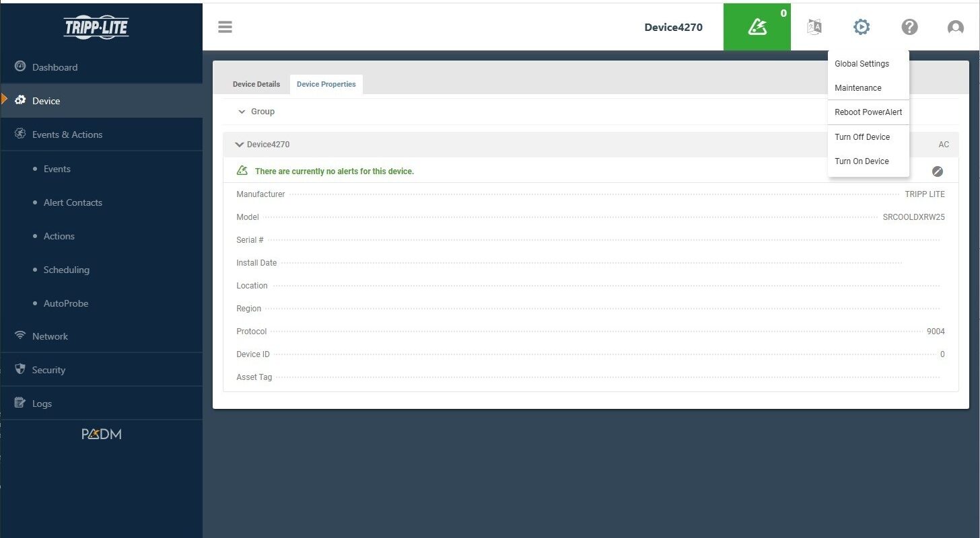Open the green alerts status icon
Viewport: 980px width, 538px height.
(757, 27)
